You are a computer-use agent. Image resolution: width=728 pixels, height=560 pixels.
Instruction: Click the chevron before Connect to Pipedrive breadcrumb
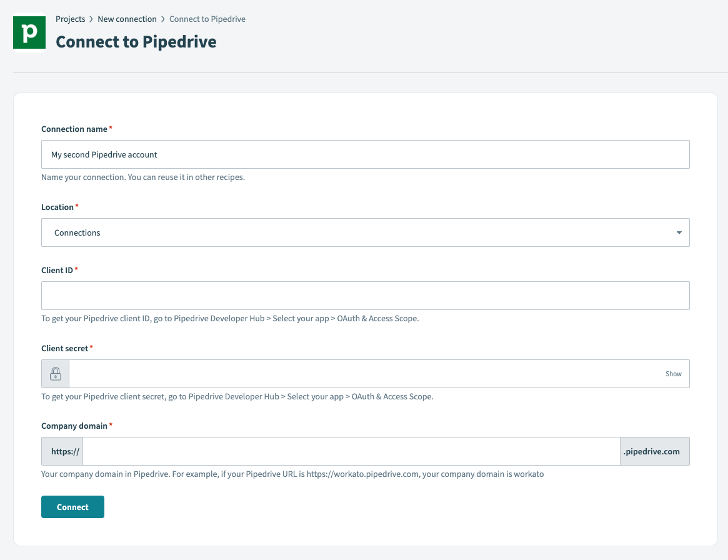click(x=162, y=19)
